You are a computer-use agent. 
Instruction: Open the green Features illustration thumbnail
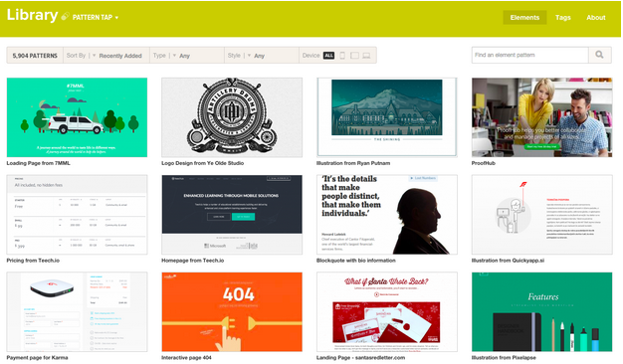tap(541, 312)
